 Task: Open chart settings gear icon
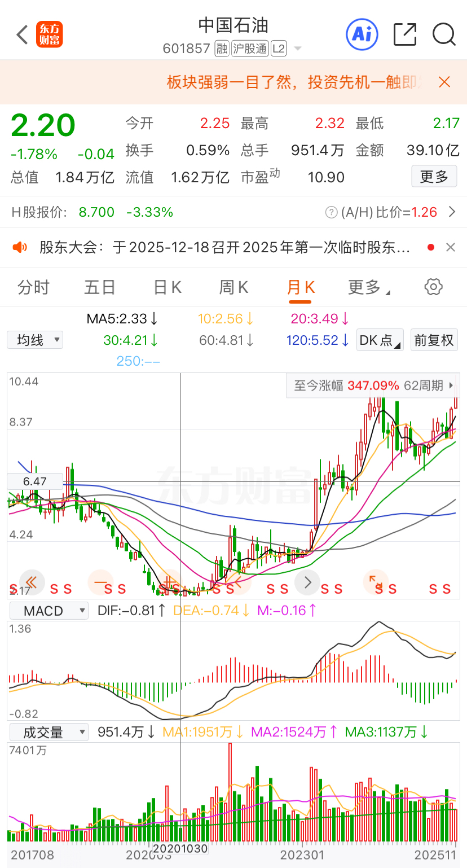click(x=433, y=287)
